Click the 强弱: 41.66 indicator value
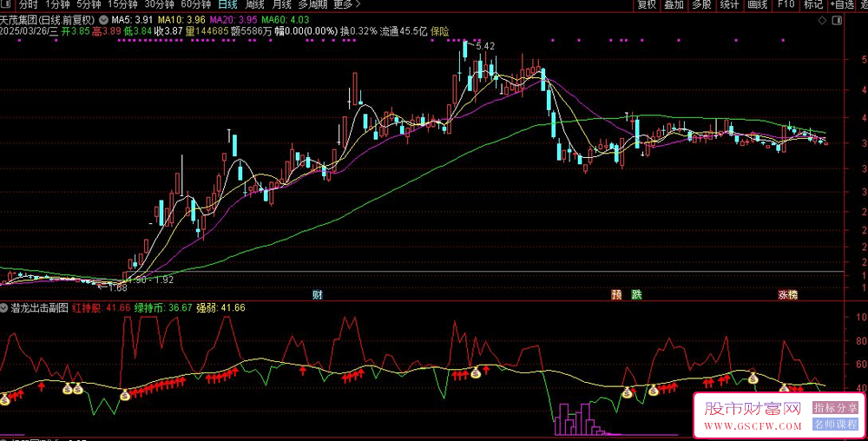868x441 pixels. click(x=220, y=307)
